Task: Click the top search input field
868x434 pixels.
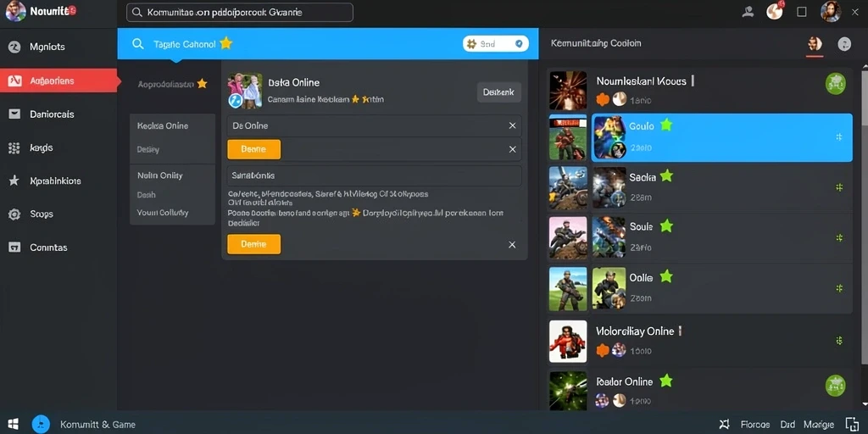Action: [240, 12]
